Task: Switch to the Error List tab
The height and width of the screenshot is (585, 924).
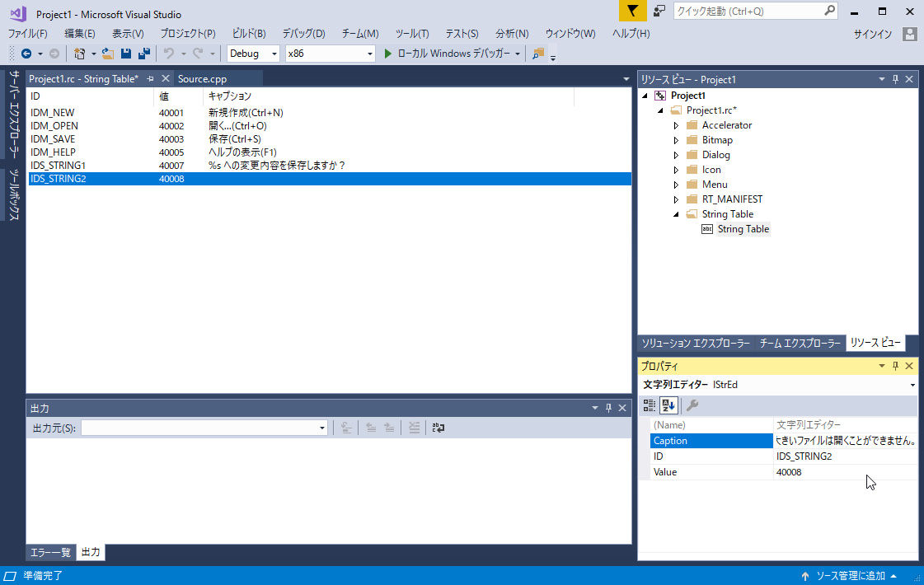Action: 50,552
